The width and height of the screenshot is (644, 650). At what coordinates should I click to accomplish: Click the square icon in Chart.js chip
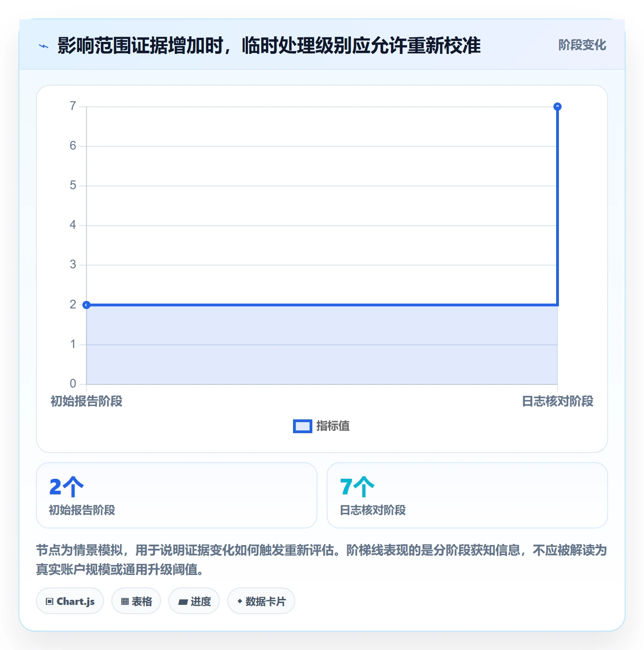click(x=50, y=602)
